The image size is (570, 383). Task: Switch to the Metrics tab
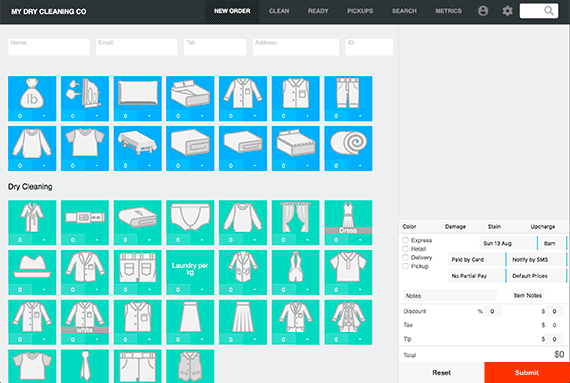click(448, 11)
